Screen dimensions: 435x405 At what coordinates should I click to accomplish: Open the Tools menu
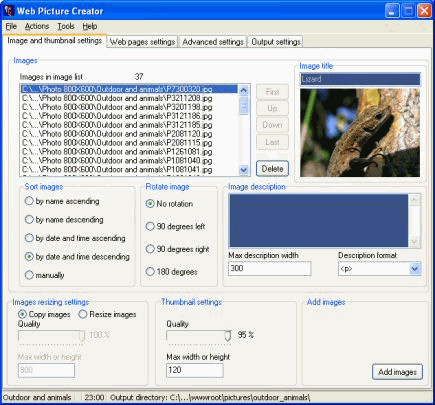[66, 26]
